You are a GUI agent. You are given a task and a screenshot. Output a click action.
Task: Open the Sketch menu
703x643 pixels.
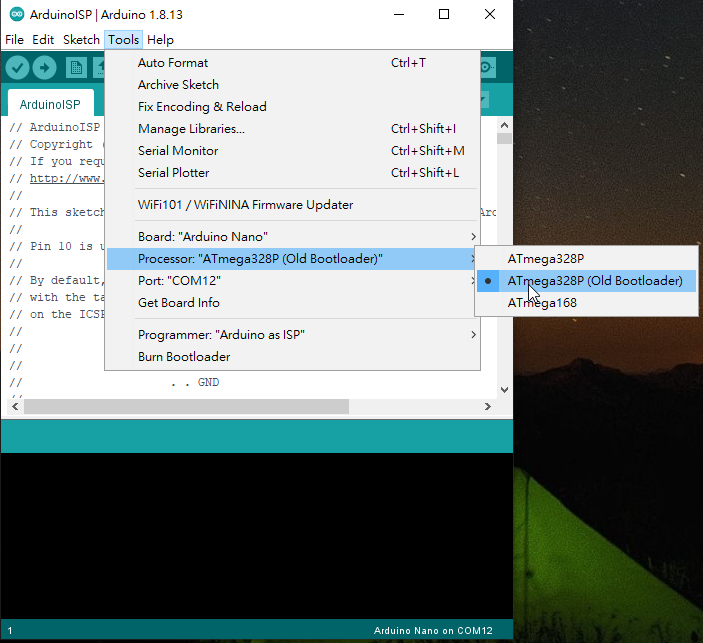pyautogui.click(x=81, y=40)
